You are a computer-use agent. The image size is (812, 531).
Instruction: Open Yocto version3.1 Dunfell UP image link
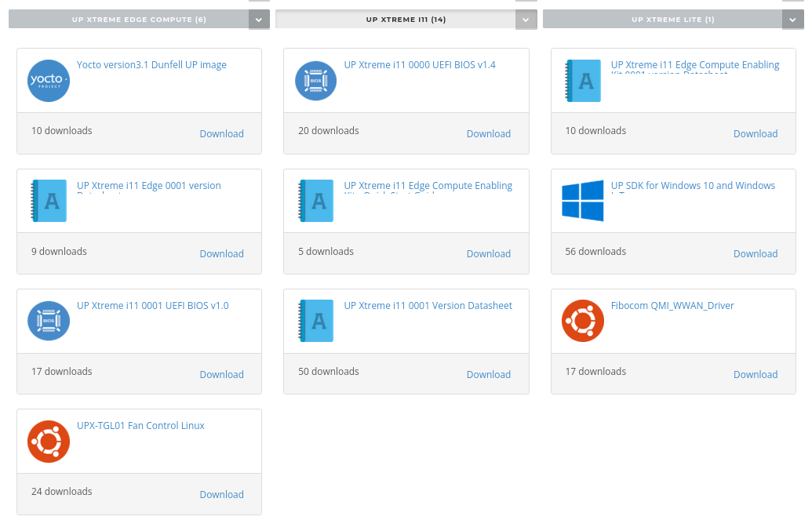click(151, 65)
